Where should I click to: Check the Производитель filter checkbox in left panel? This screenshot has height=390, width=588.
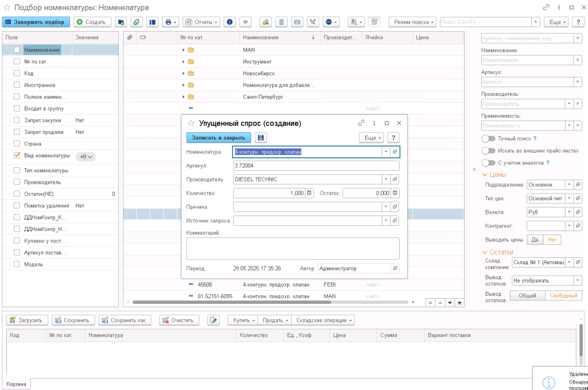(17, 182)
